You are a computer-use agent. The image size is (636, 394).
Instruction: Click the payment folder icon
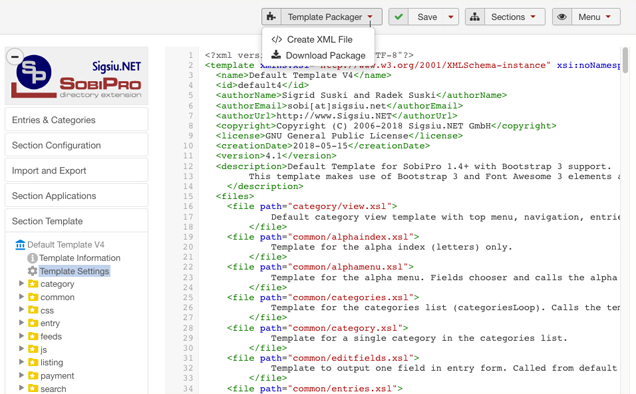tap(33, 376)
